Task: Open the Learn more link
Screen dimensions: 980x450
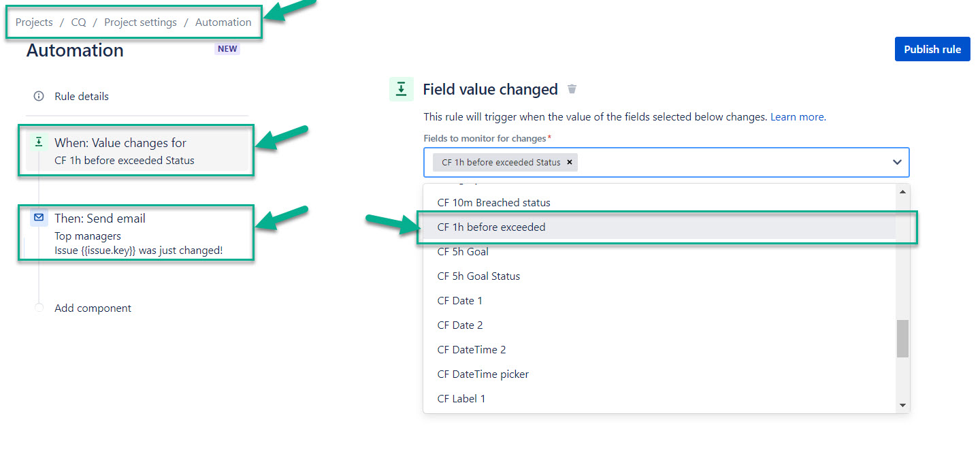Action: click(x=797, y=117)
